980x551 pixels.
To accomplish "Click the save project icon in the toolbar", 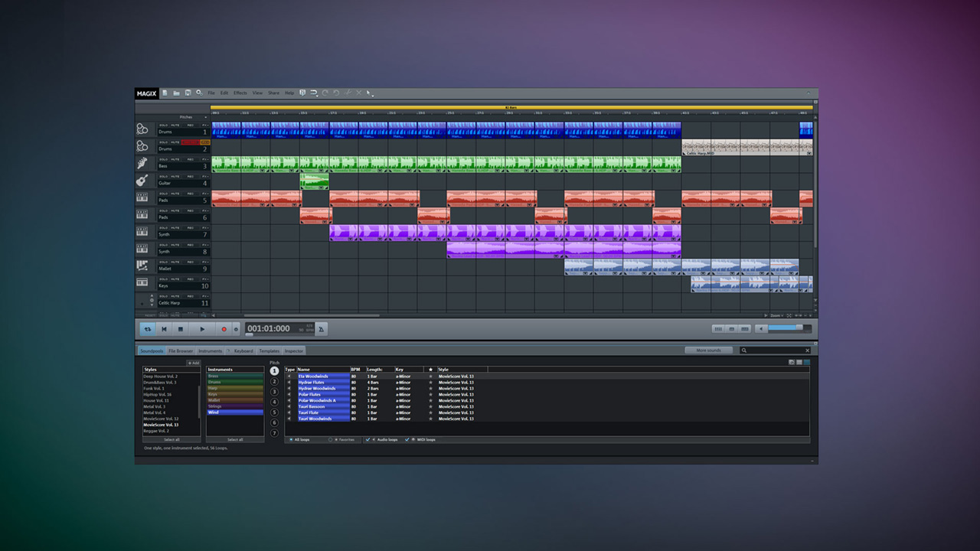I will [x=188, y=93].
